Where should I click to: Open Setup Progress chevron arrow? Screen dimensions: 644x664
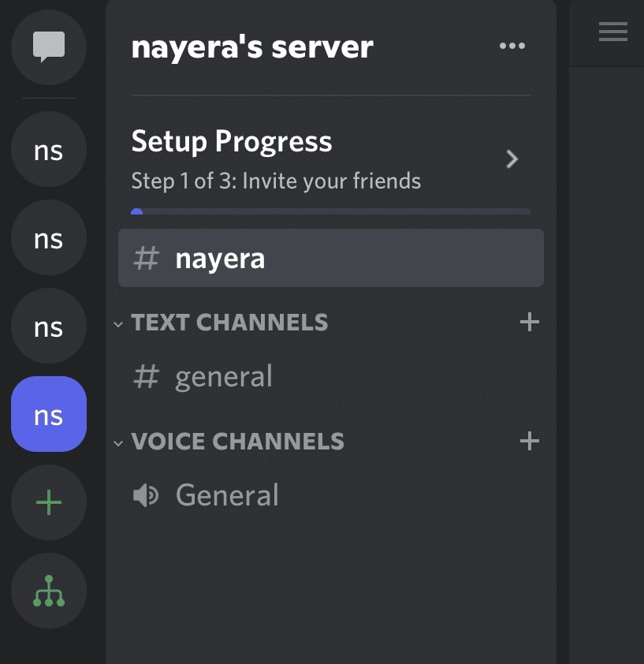pos(512,159)
